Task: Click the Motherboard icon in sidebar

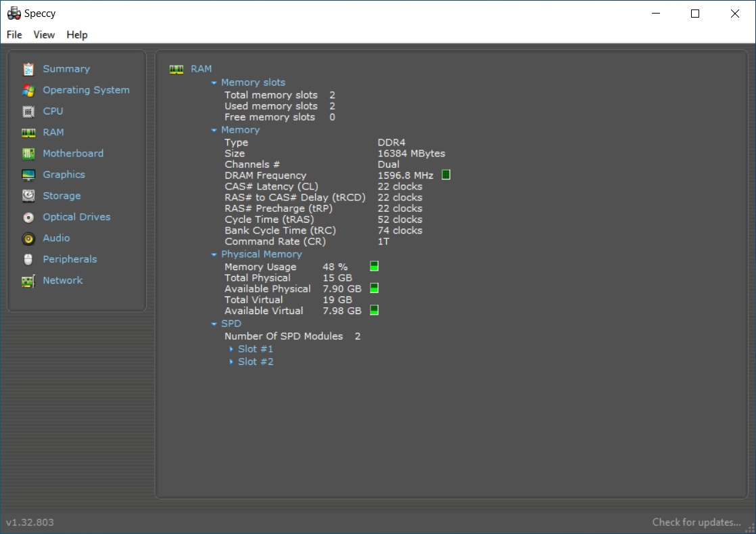Action: tap(28, 154)
